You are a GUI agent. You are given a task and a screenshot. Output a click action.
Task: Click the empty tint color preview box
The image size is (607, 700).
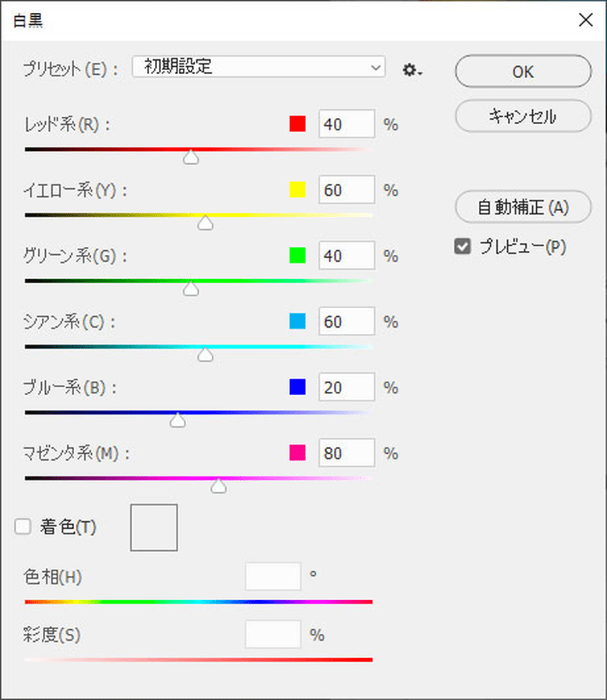[x=154, y=527]
